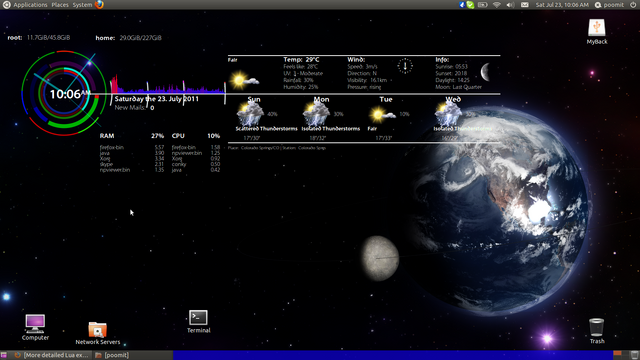Click the 'Place: Colorado Springs/CO' station text

click(277, 148)
